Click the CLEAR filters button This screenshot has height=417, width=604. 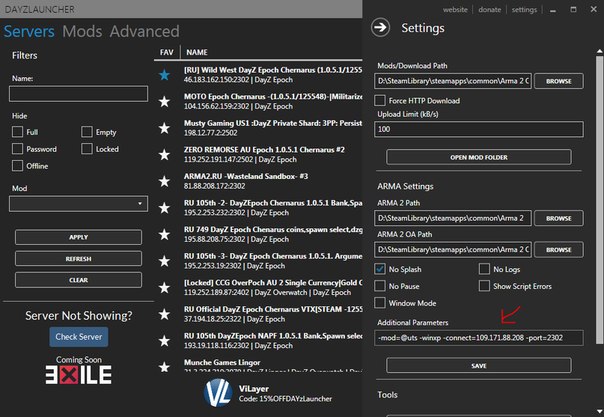[79, 280]
